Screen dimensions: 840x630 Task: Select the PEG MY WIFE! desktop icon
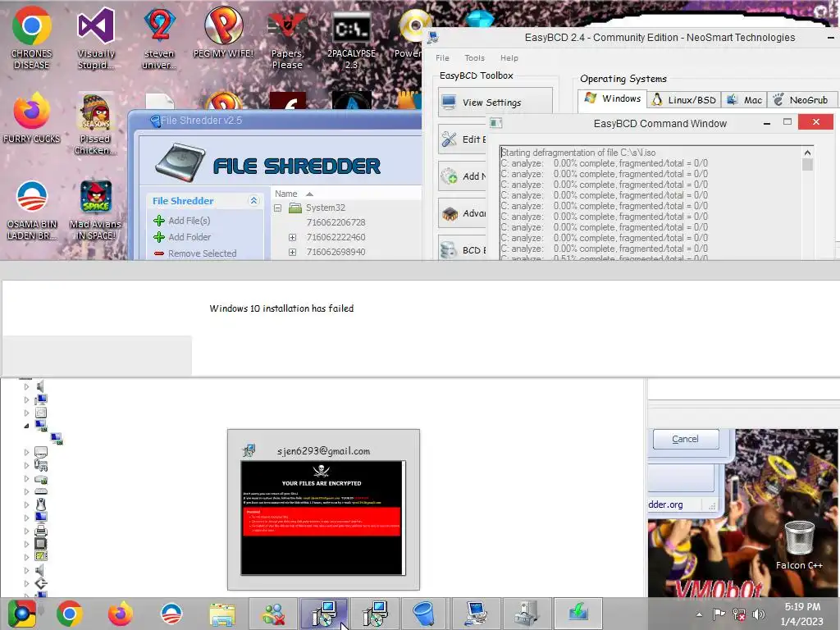click(x=223, y=32)
